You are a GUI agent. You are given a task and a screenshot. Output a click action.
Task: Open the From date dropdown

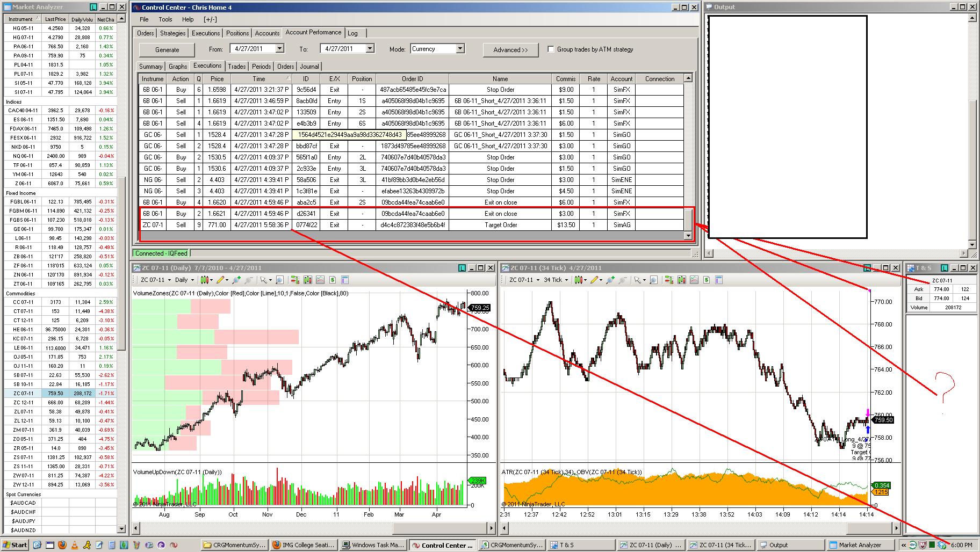(x=279, y=48)
